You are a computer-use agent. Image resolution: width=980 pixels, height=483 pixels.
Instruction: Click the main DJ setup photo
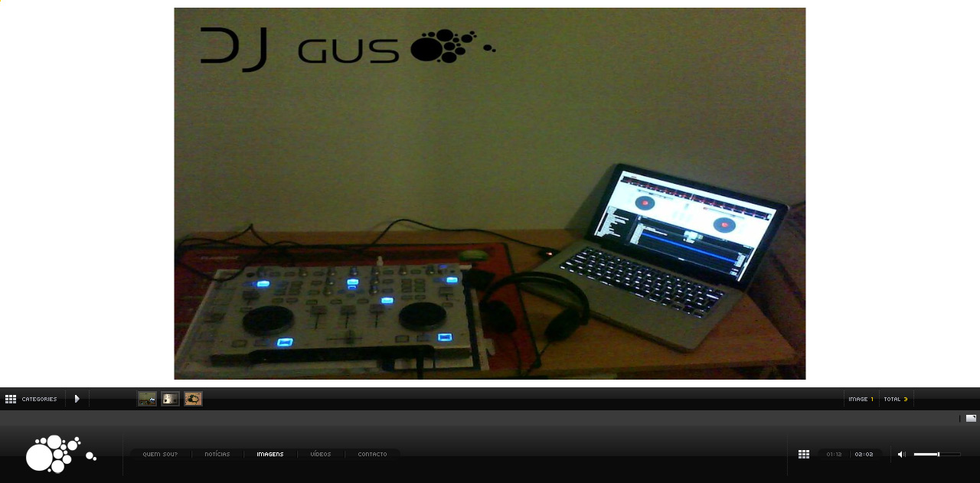490,194
